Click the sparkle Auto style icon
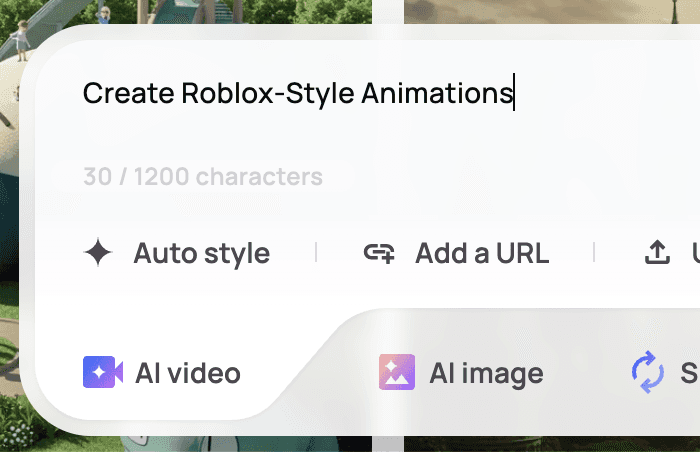700x452 pixels. click(98, 252)
